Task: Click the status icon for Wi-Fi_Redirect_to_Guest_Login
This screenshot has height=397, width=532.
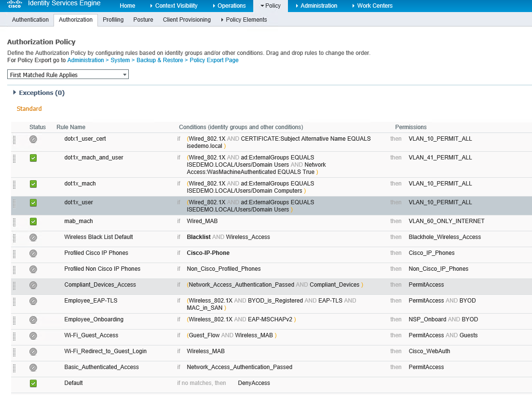Action: pos(33,352)
